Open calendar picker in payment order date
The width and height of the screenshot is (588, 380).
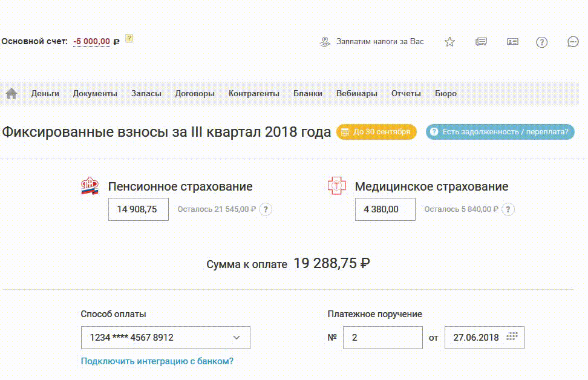(x=512, y=337)
